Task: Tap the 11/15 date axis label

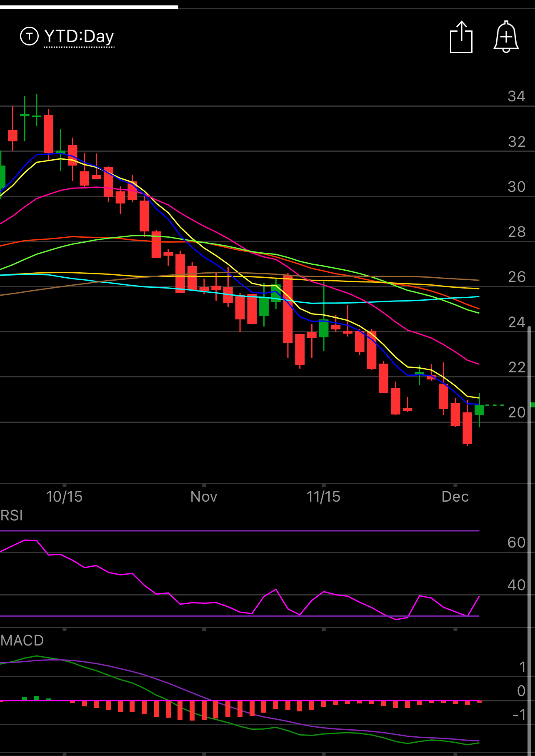Action: point(323,497)
